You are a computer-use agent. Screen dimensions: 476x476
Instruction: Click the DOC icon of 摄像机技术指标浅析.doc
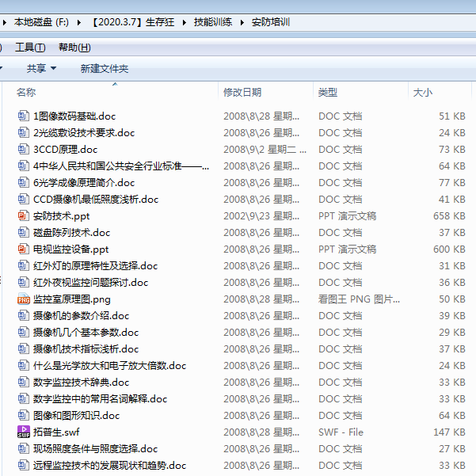[x=24, y=348]
